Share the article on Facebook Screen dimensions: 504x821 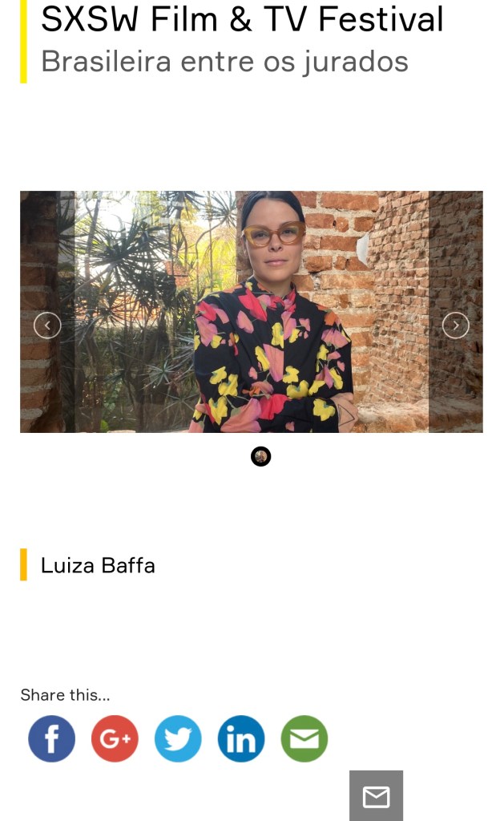coord(51,738)
